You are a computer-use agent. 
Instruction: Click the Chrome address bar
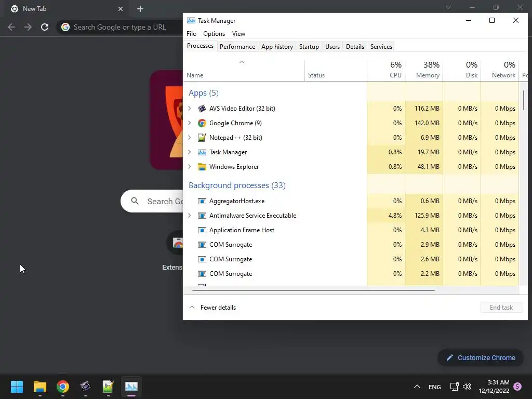pyautogui.click(x=119, y=27)
